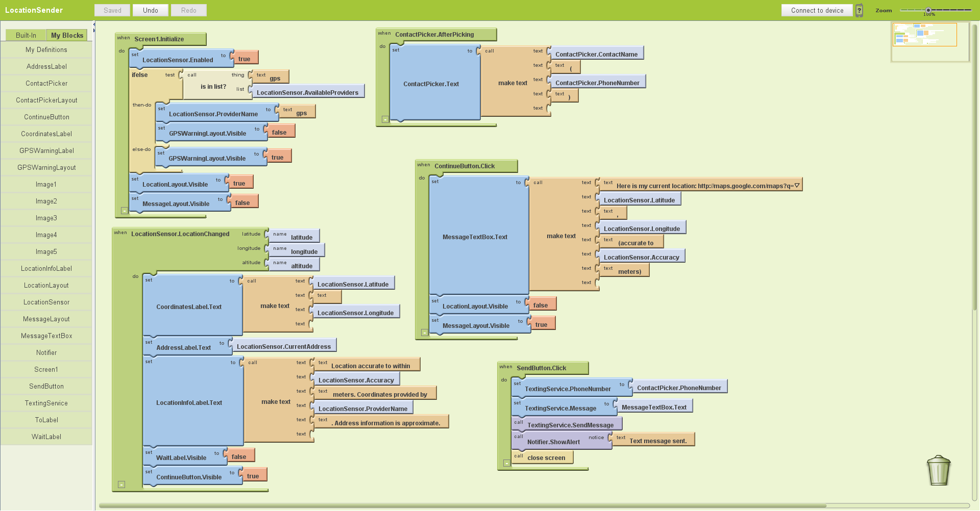Click the Zoom slider handle
The image size is (980, 511).
[928, 10]
